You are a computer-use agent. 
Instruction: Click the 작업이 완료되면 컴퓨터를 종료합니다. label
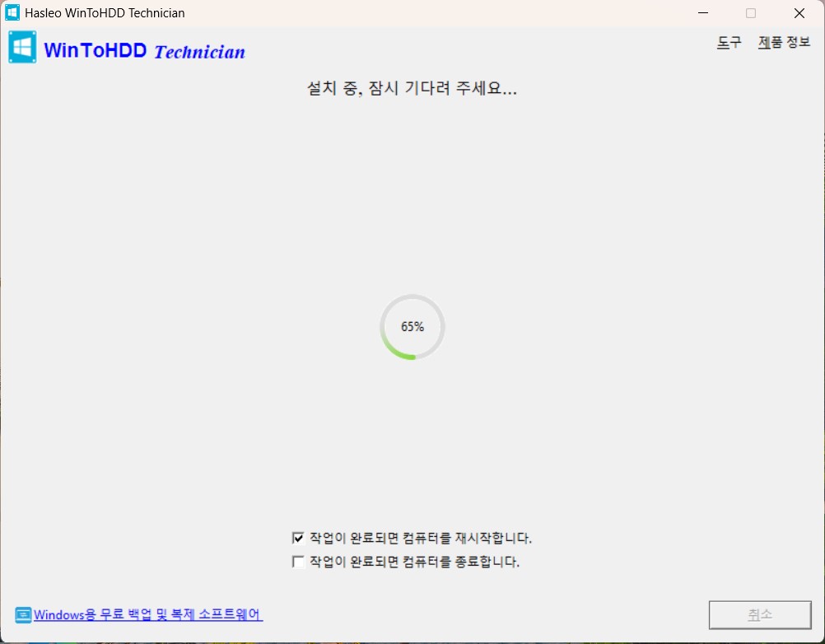(x=415, y=562)
